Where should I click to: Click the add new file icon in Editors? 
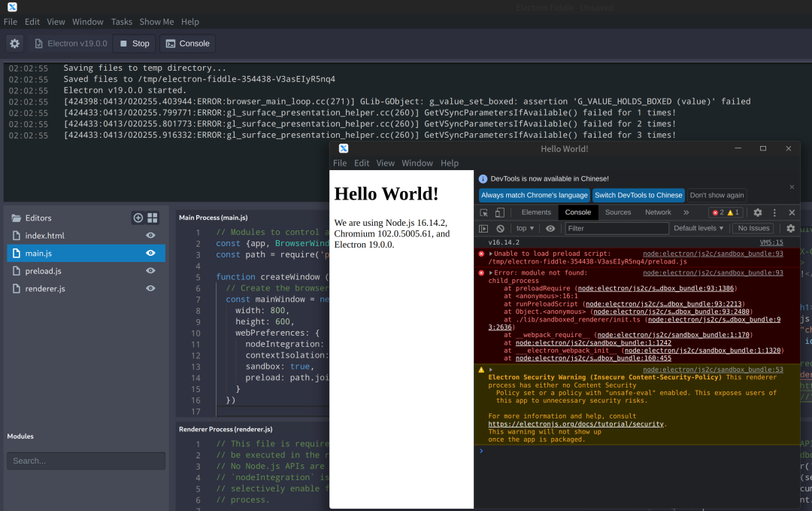[138, 217]
